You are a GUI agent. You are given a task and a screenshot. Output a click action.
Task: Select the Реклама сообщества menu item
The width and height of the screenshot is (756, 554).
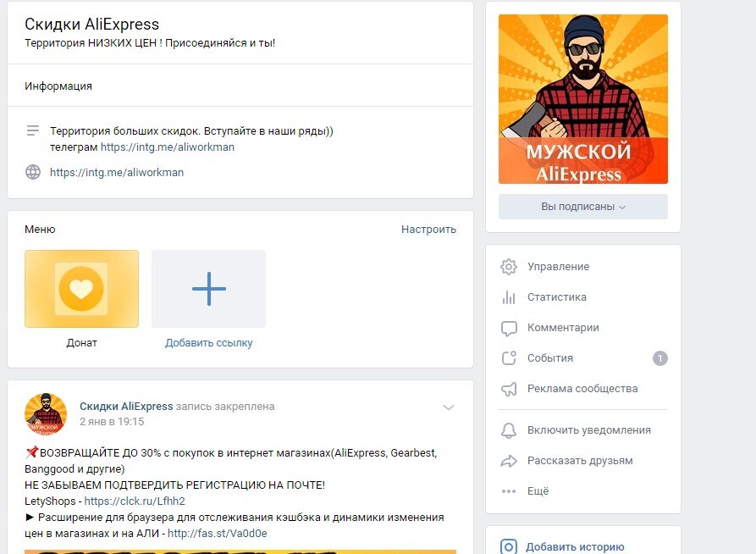click(x=583, y=389)
